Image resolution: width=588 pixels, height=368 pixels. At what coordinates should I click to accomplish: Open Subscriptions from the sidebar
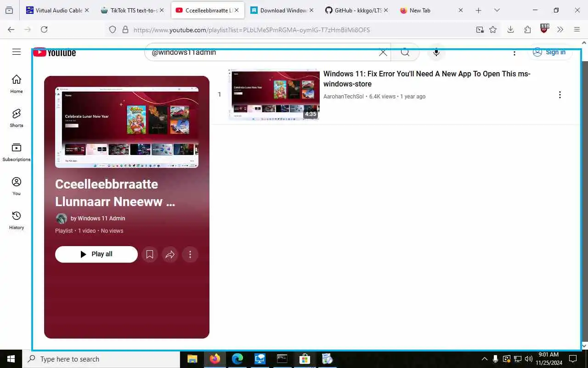(17, 152)
